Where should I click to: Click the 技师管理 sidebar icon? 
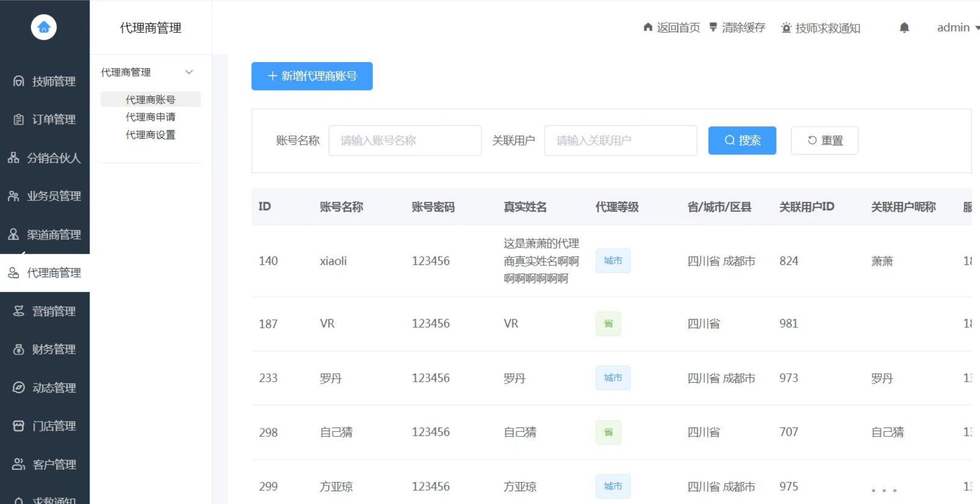(18, 81)
